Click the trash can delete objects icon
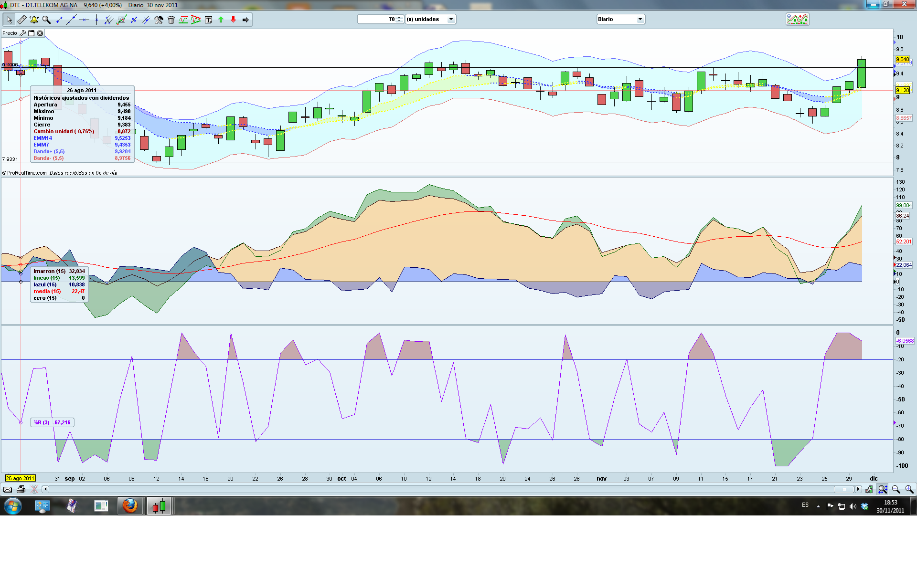The height and width of the screenshot is (588, 917). 171,20
